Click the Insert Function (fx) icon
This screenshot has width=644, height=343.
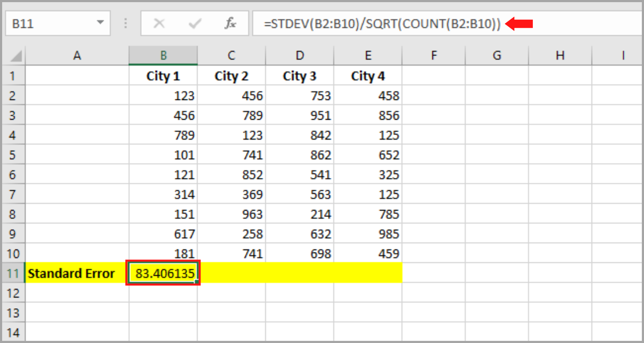point(231,23)
